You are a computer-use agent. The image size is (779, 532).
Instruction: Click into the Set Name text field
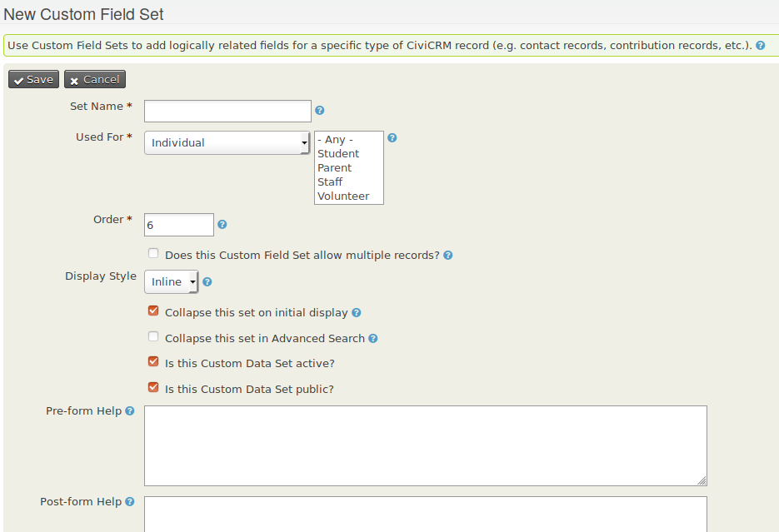(227, 111)
